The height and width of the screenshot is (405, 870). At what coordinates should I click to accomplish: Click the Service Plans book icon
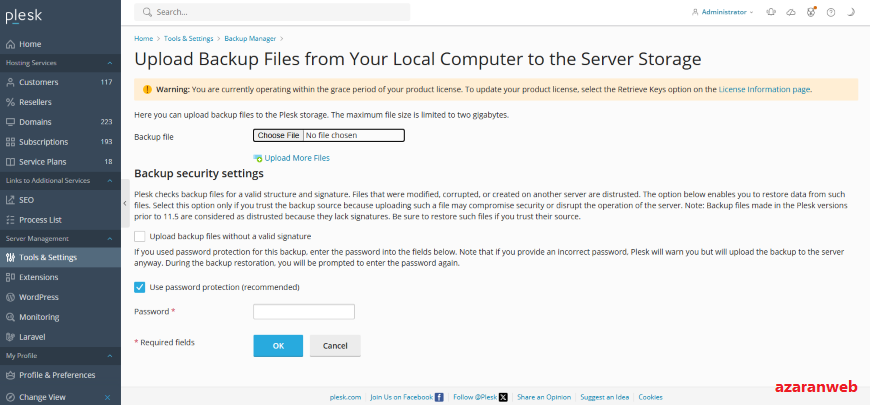[10, 162]
